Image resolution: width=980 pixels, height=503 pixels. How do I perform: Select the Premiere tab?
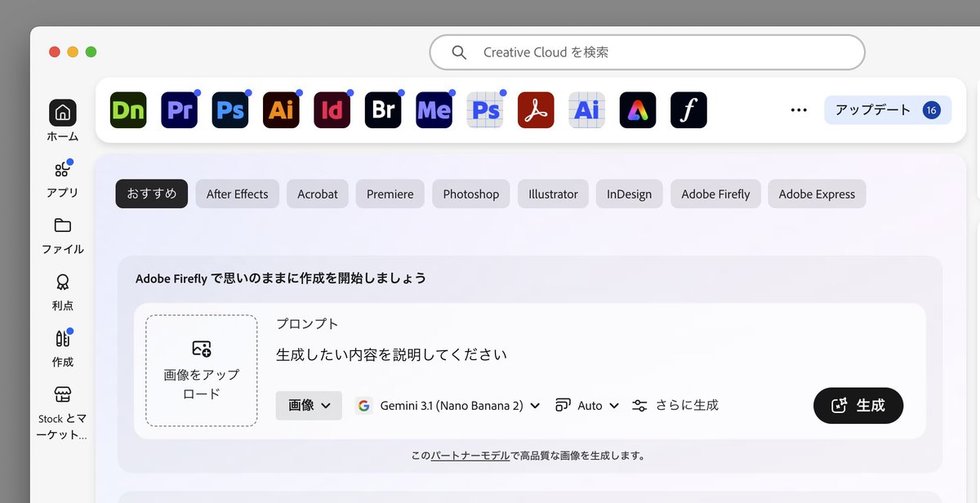pos(390,194)
